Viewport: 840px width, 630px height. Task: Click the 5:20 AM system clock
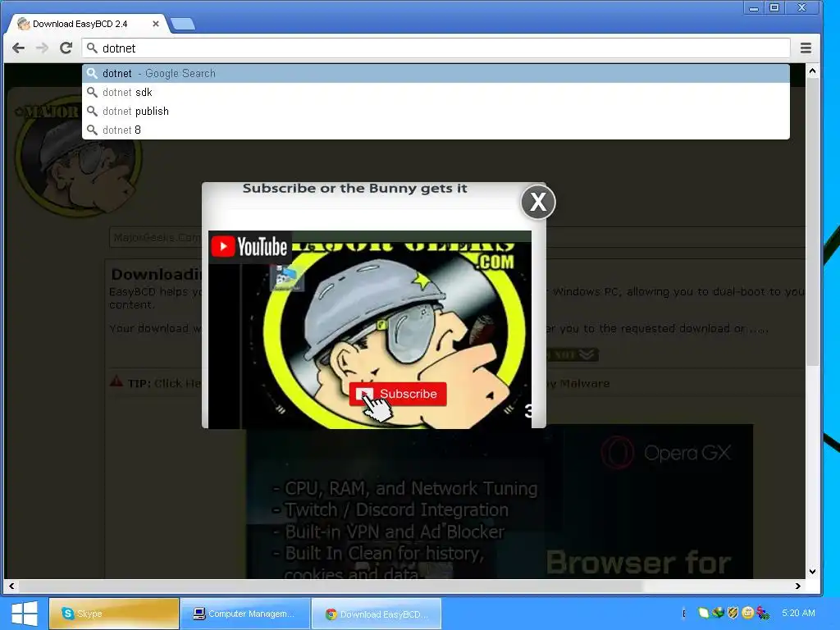click(798, 613)
